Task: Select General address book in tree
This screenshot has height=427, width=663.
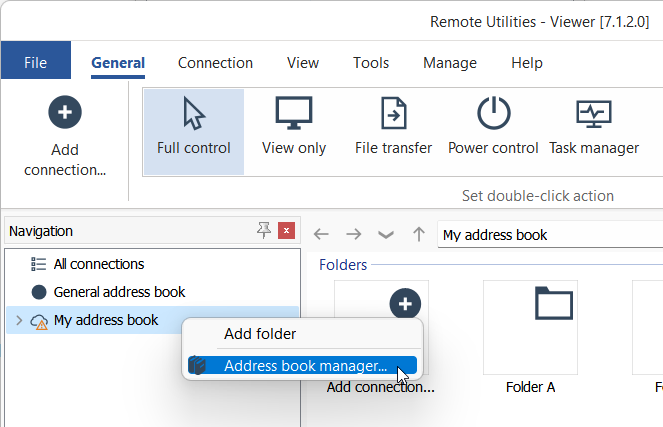Action: [x=119, y=292]
